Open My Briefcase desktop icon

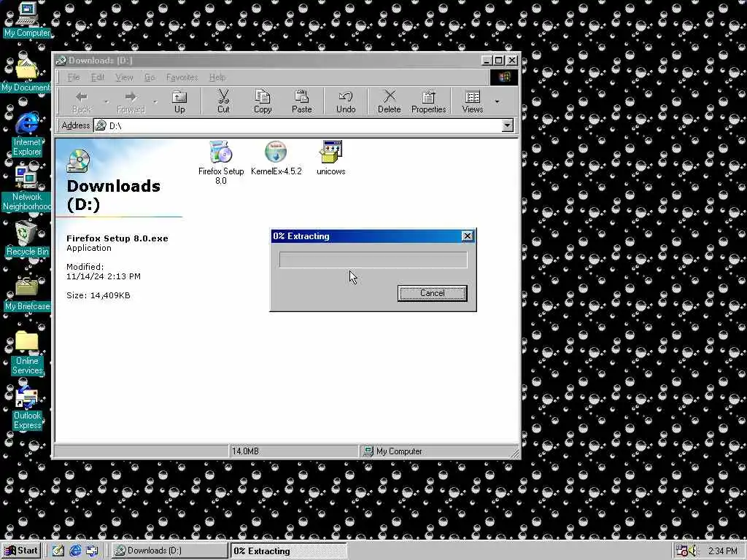click(x=27, y=293)
